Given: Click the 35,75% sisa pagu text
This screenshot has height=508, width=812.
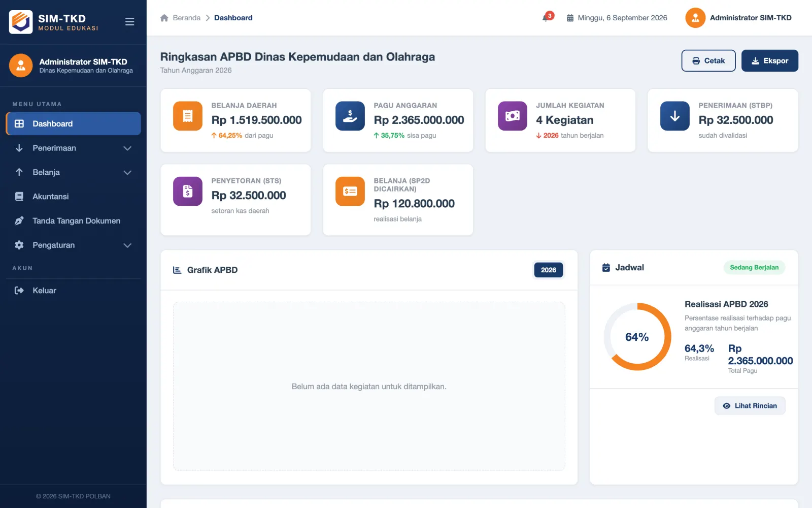Looking at the screenshot, I should click(x=405, y=136).
